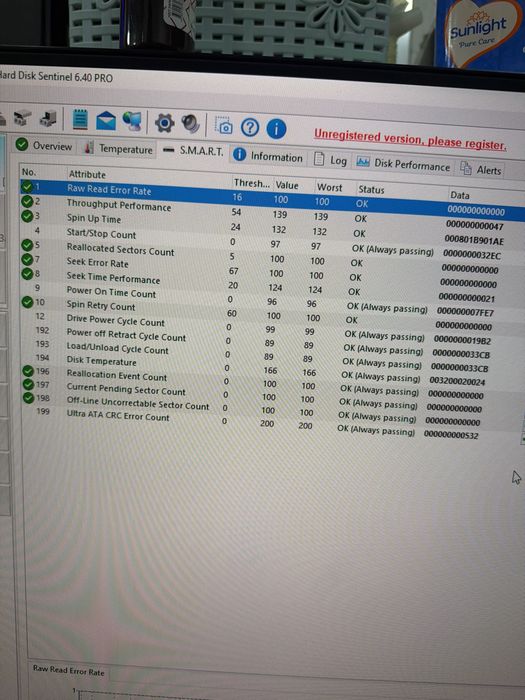Click the green check on Raw Read Error Rate row
Screen dimensions: 525x700
point(27,186)
